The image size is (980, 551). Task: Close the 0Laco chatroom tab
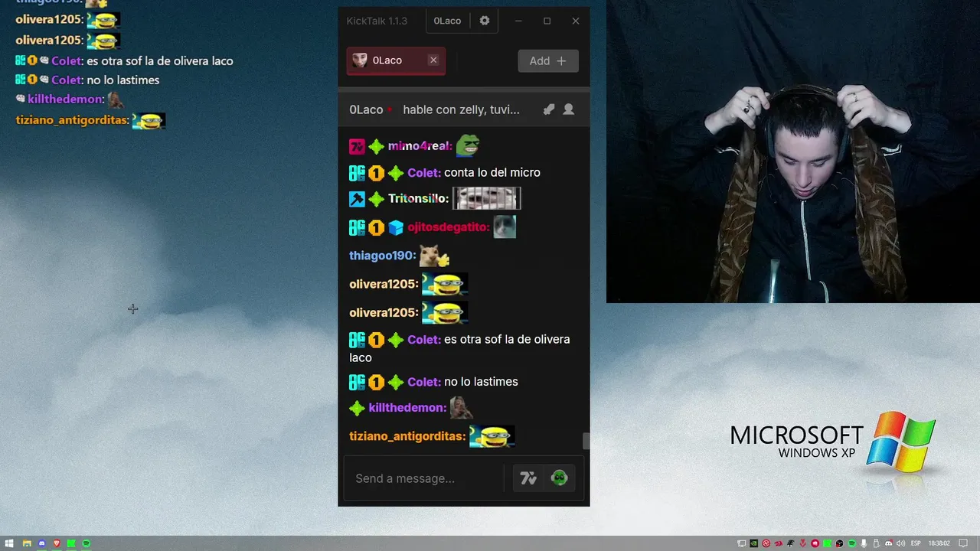click(x=433, y=60)
